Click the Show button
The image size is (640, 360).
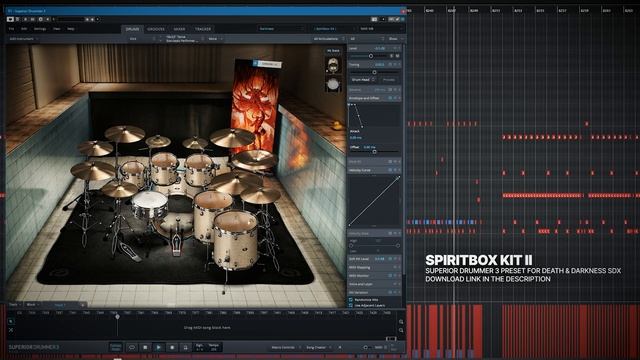pyautogui.click(x=394, y=39)
